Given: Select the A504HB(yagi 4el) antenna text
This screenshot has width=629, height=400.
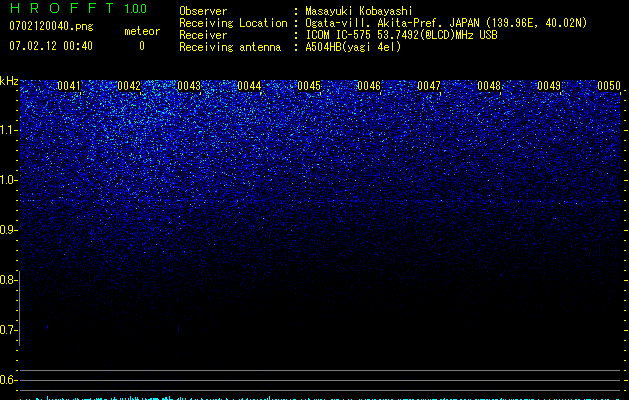Looking at the screenshot, I should 353,47.
